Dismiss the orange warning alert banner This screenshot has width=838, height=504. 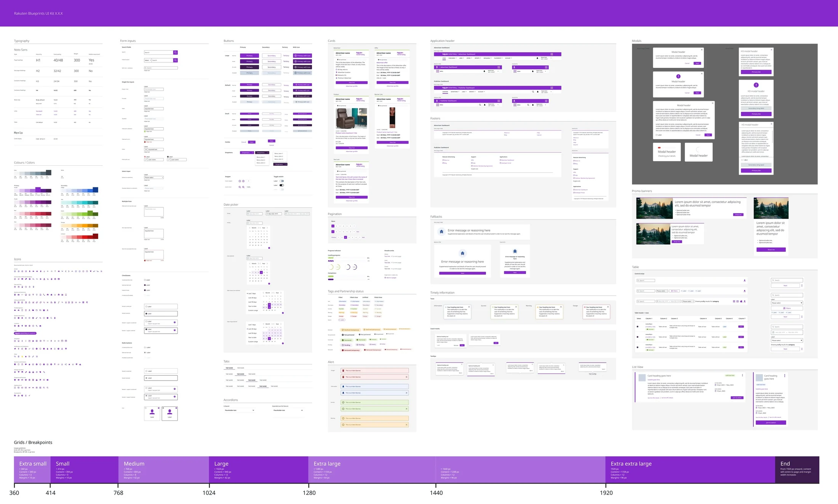click(x=406, y=425)
